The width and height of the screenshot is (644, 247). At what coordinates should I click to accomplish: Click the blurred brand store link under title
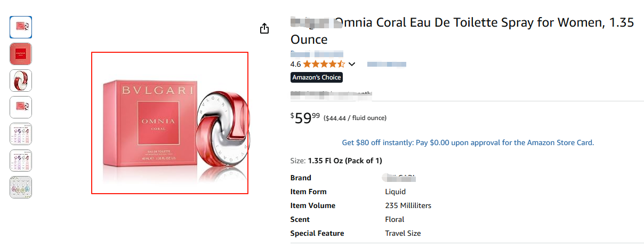coord(317,54)
